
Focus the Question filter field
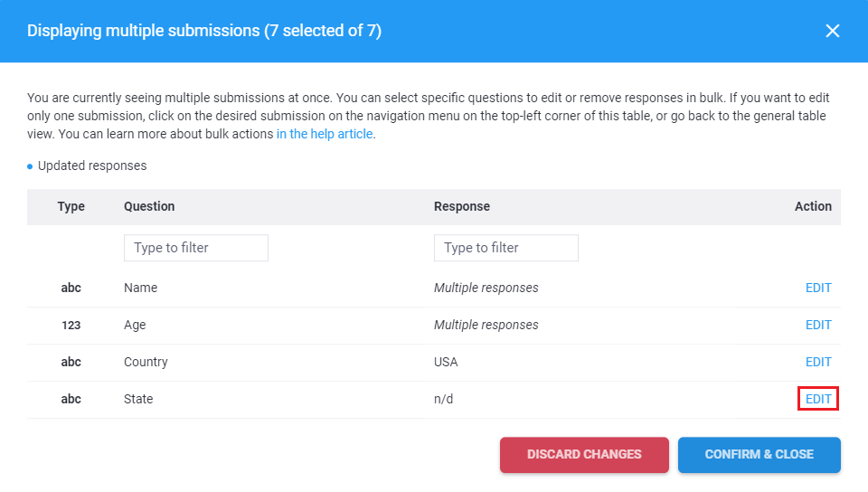coord(196,248)
